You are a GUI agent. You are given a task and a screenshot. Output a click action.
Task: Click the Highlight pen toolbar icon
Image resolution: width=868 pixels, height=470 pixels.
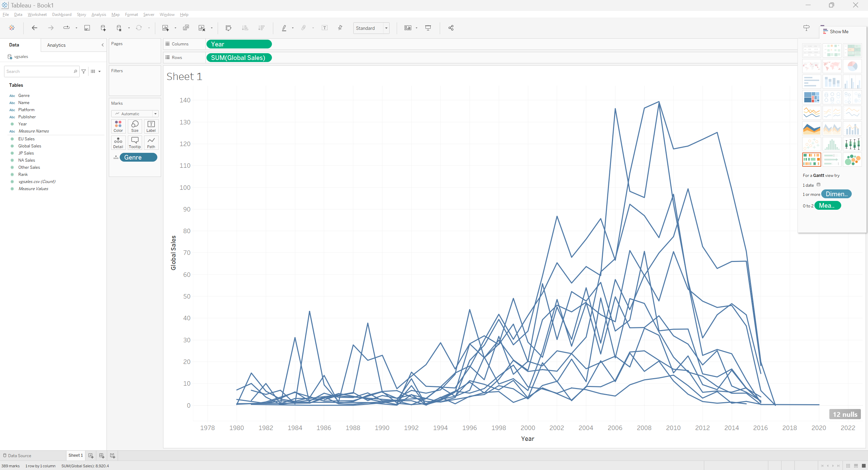284,28
